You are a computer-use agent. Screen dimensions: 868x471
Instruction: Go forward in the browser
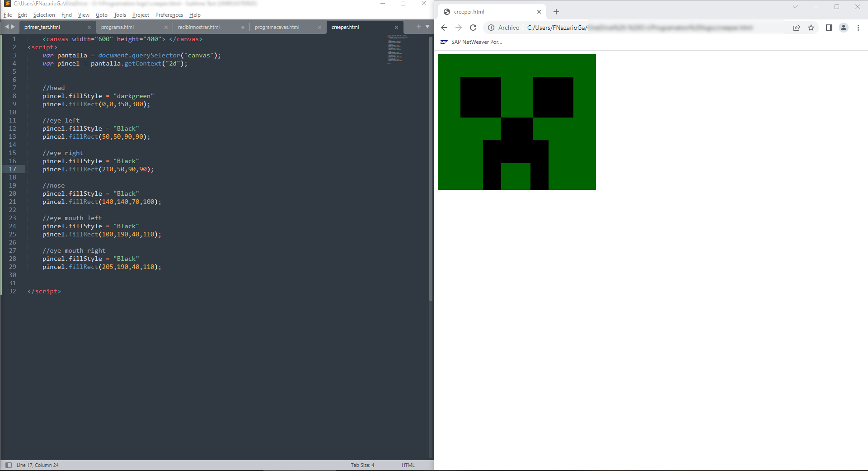[459, 28]
